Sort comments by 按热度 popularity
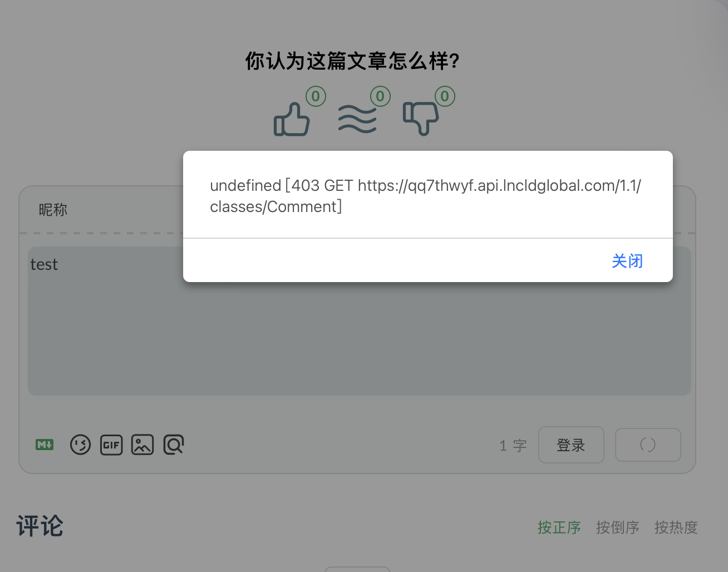 pos(676,527)
